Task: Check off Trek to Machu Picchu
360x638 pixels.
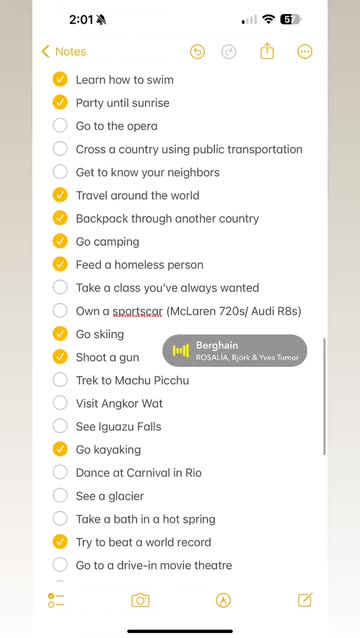Action: 60,380
